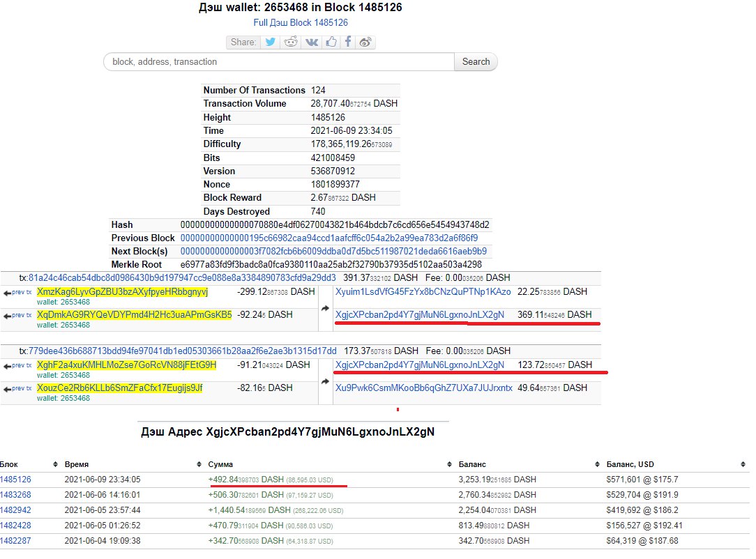Open block 1482428 in address table
The height and width of the screenshot is (559, 756).
[x=15, y=526]
